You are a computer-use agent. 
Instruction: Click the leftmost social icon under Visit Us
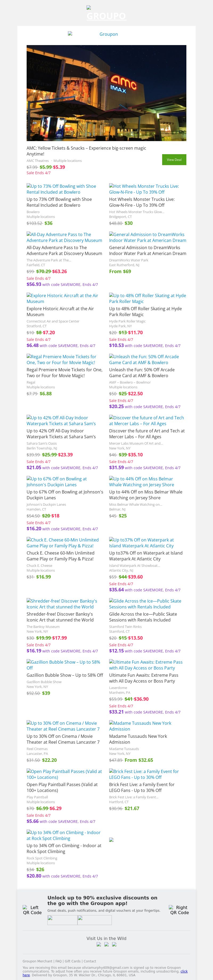pyautogui.click(x=99, y=944)
